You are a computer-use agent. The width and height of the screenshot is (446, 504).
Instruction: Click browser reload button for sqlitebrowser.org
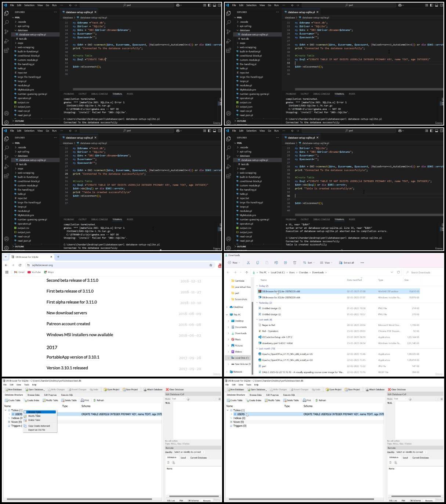coord(20,265)
